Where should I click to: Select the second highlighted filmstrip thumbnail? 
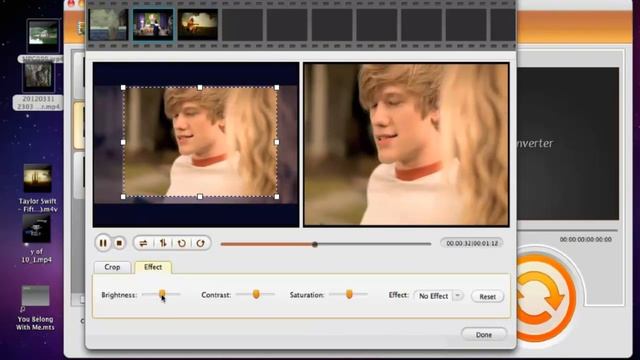pos(153,25)
